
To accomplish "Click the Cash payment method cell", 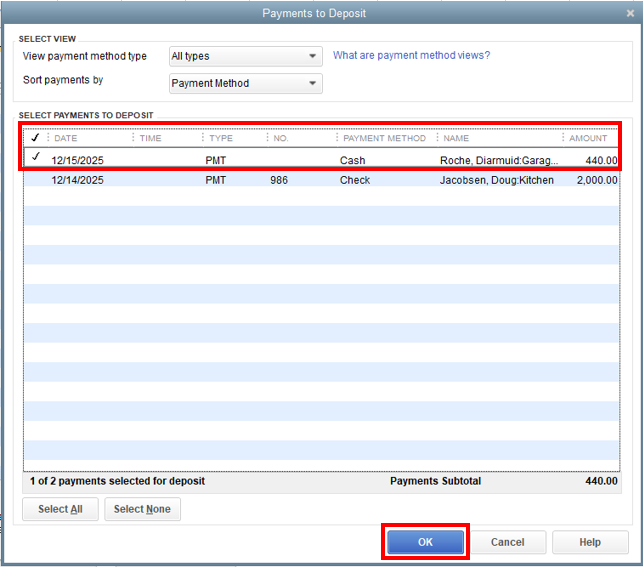I will 352,160.
